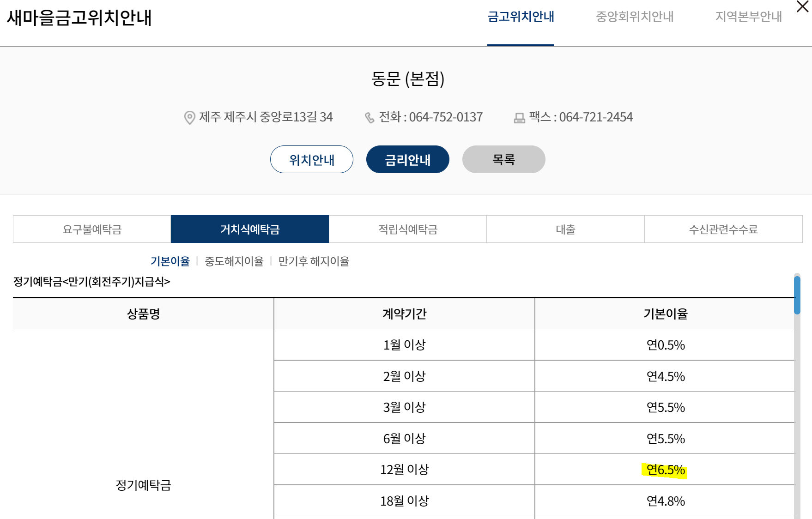Click the 2월 이상 cell
The height and width of the screenshot is (519, 812).
coord(404,376)
